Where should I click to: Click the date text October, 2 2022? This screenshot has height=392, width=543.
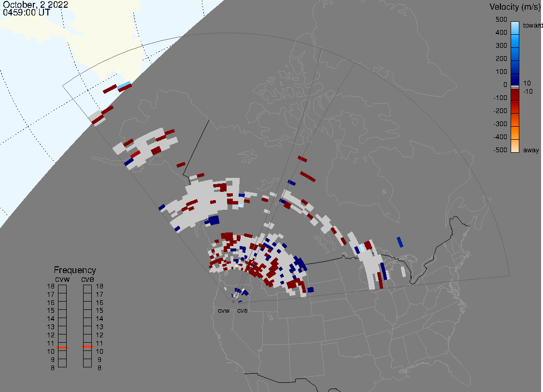click(36, 5)
